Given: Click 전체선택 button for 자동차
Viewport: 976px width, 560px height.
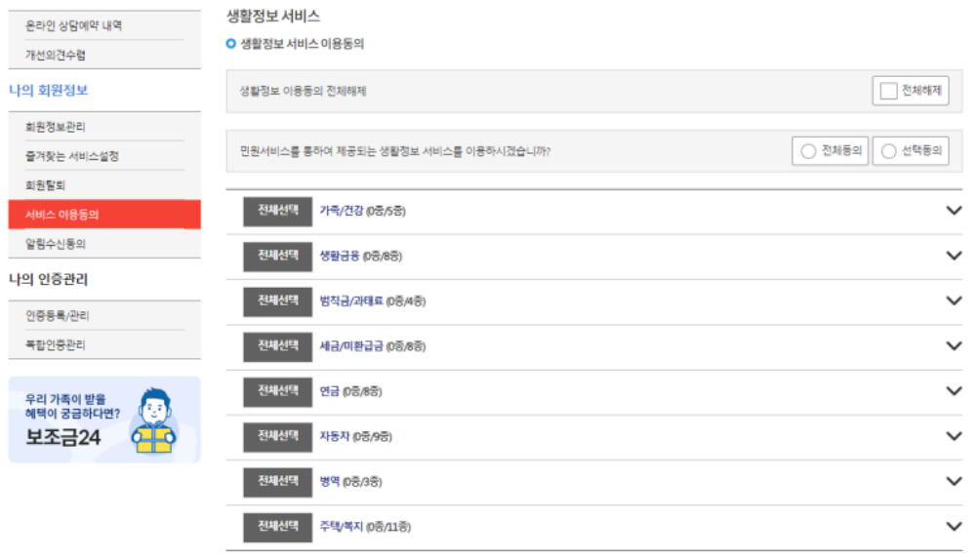Looking at the screenshot, I should [x=277, y=437].
